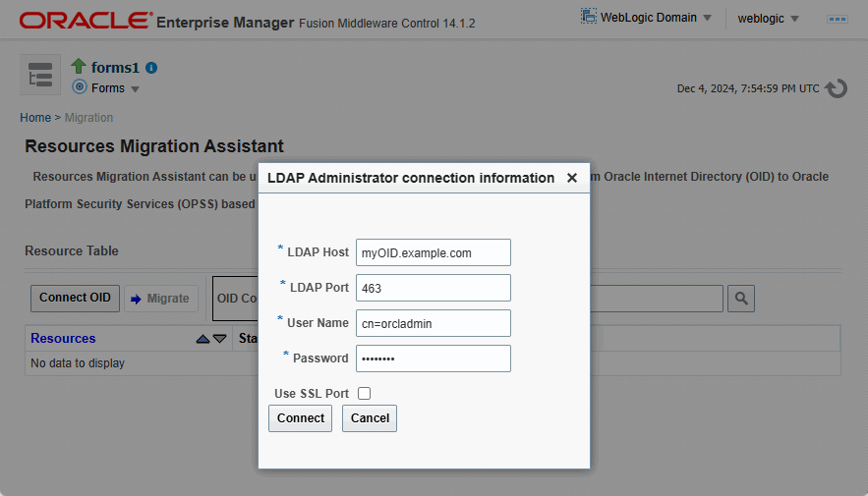Click the Resource Table label
868x496 pixels.
pos(72,251)
